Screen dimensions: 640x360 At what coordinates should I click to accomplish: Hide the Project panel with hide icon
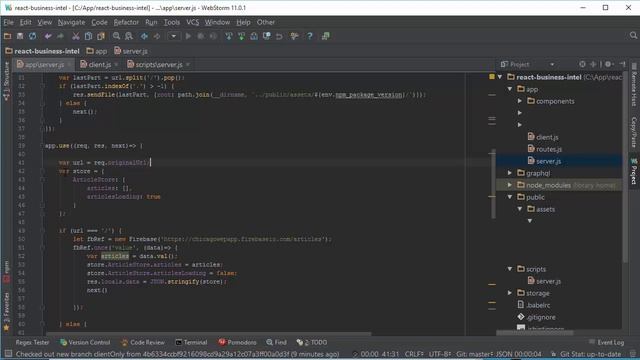point(622,64)
